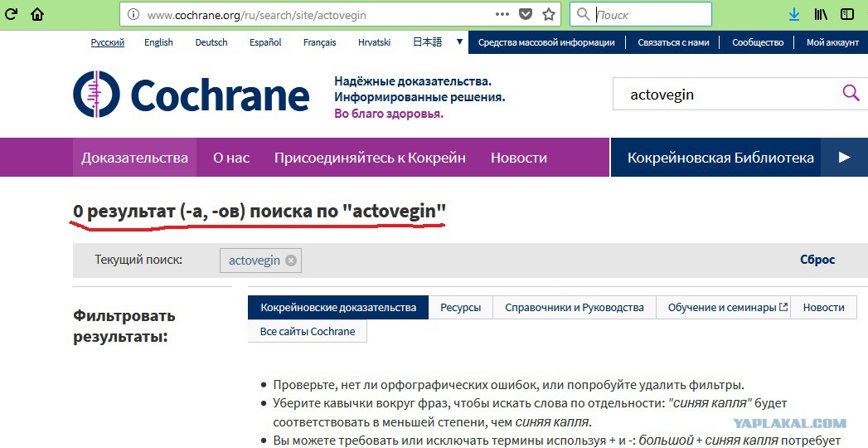This screenshot has height=448, width=868.
Task: Reset search with the Сброс link
Action: (817, 260)
